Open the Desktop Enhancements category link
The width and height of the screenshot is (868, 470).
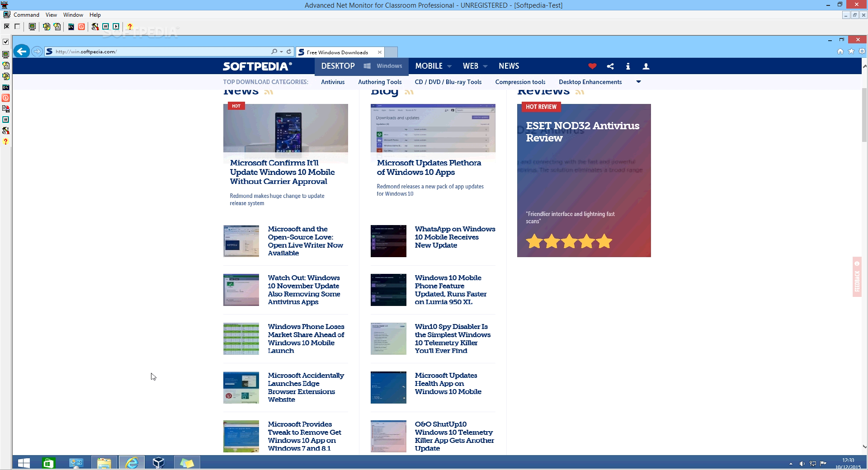pos(590,82)
